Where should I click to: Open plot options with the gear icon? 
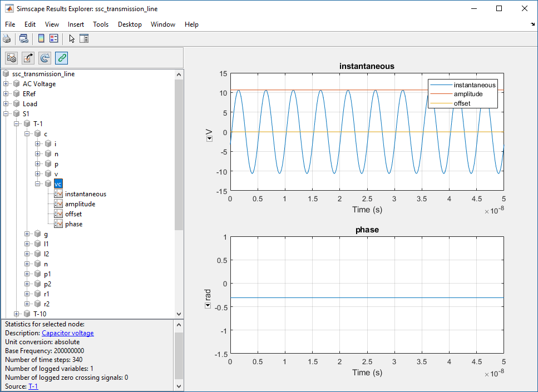coord(12,57)
